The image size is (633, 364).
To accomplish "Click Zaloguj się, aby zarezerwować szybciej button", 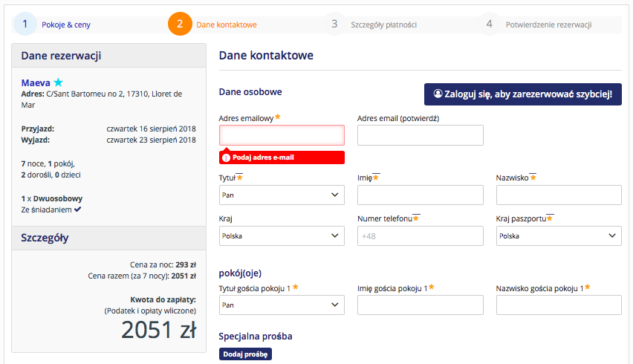I will [523, 94].
